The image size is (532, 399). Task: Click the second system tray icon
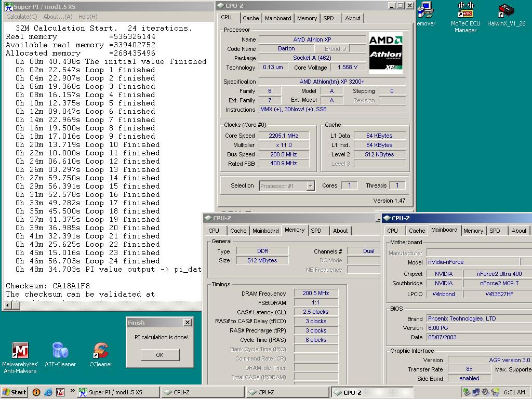click(x=476, y=392)
